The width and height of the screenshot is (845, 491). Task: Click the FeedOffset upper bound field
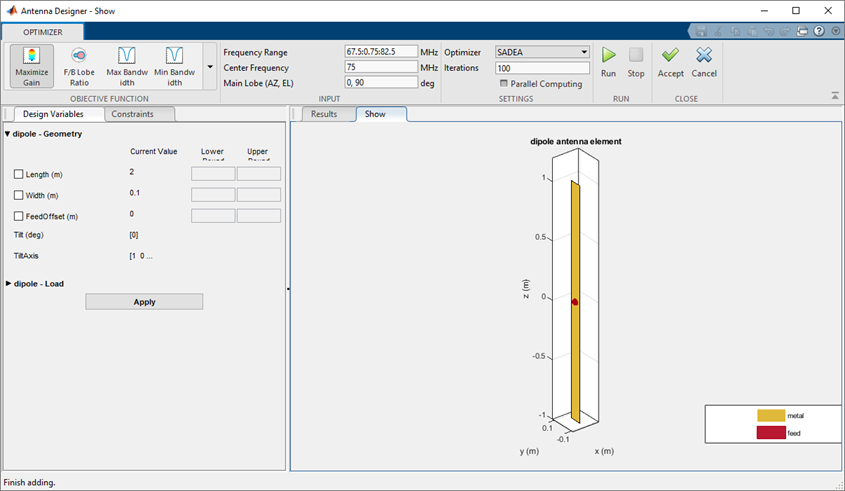(259, 216)
